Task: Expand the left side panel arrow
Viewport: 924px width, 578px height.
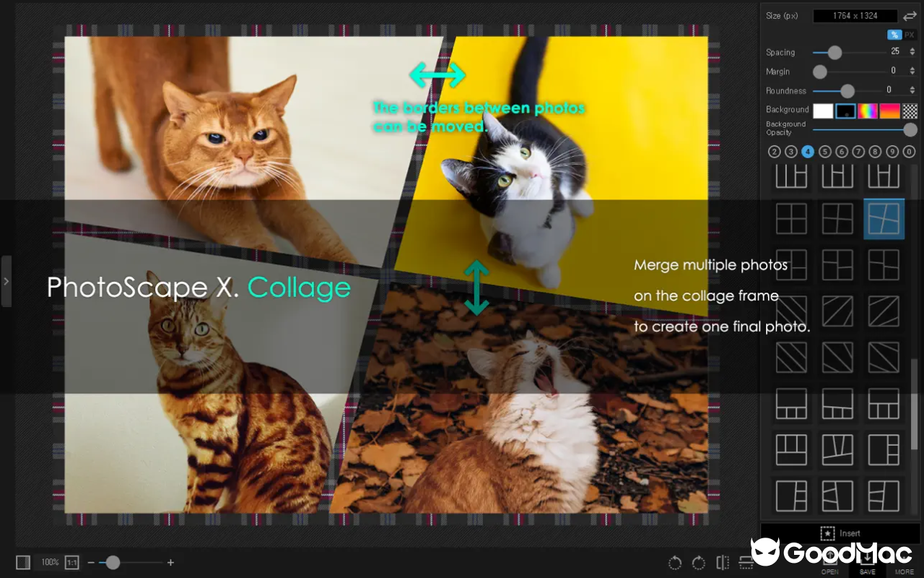Action: [6, 281]
